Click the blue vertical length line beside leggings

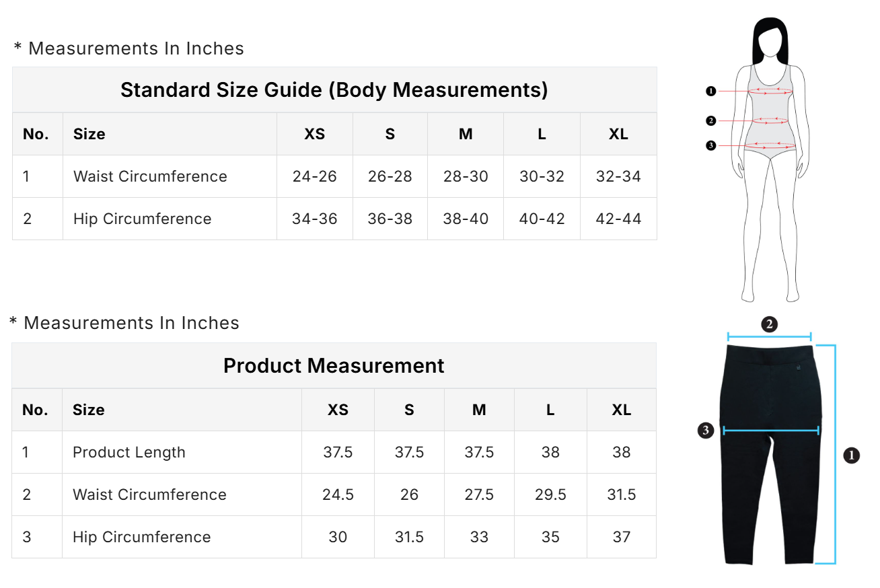tap(835, 454)
